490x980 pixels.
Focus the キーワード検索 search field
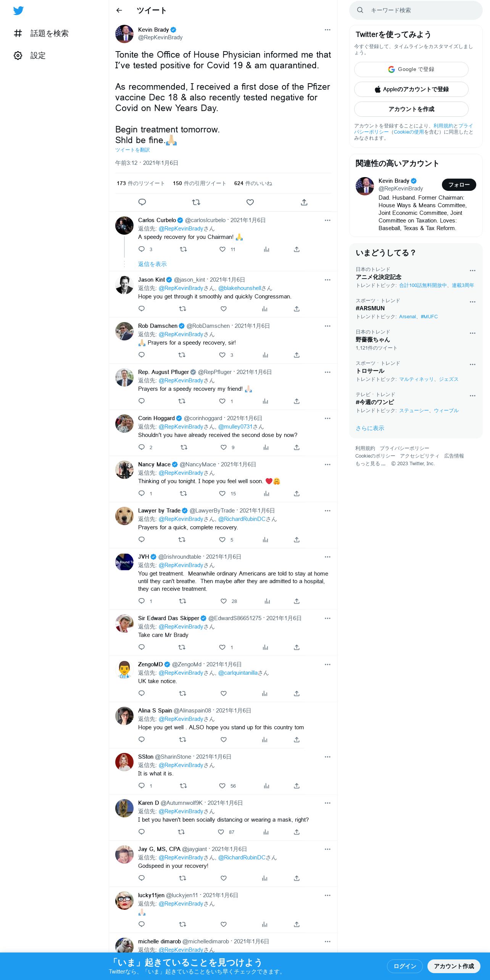point(416,10)
